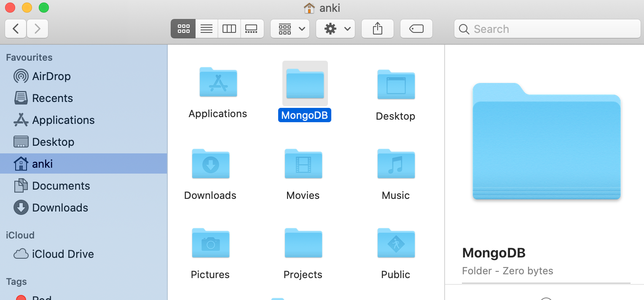
Task: Open iCloud Drive from the sidebar
Action: (x=83, y=254)
